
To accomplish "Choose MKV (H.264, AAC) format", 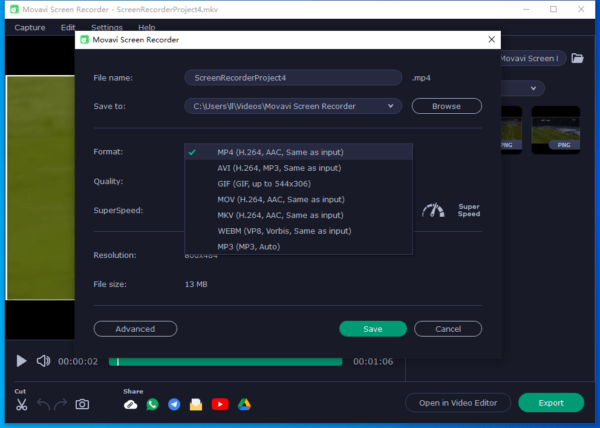I will click(x=298, y=215).
